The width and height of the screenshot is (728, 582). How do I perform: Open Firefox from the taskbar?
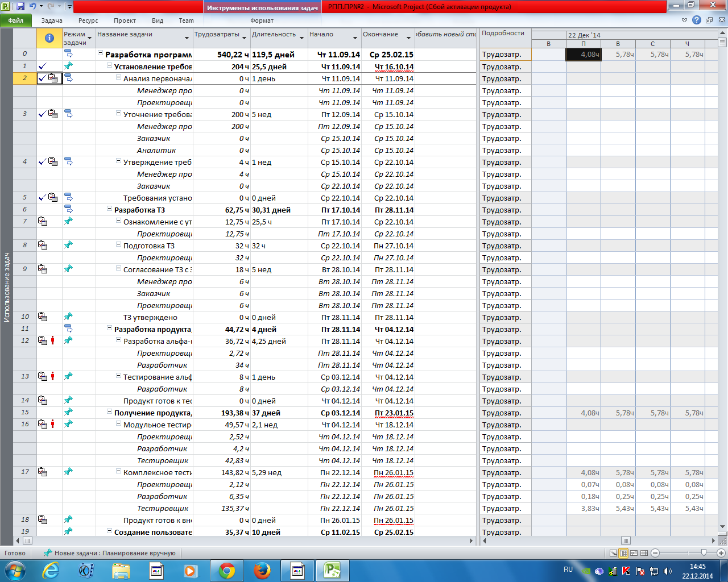click(262, 571)
